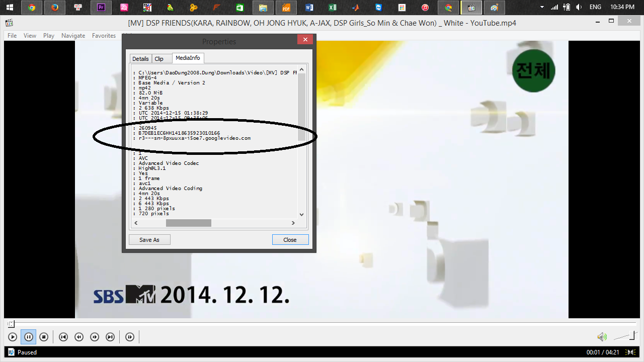This screenshot has height=362, width=644.
Task: Select the MediaInfo tab
Action: point(188,58)
